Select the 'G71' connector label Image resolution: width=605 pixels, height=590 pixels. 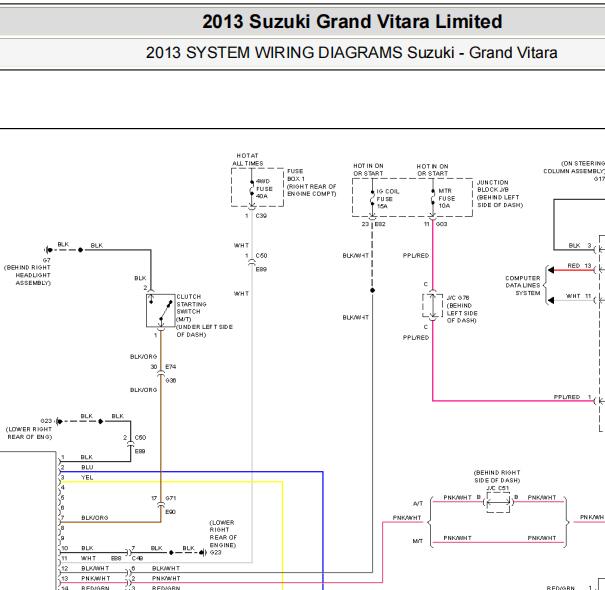click(x=171, y=498)
